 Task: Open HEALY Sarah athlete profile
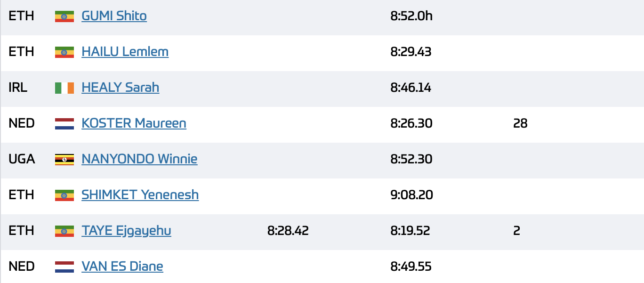[x=120, y=88]
